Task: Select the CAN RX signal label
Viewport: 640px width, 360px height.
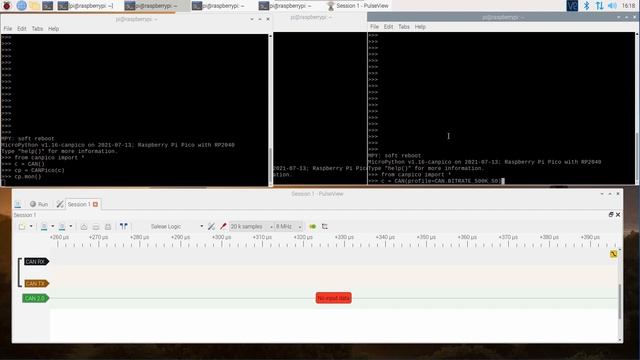Action: point(36,262)
